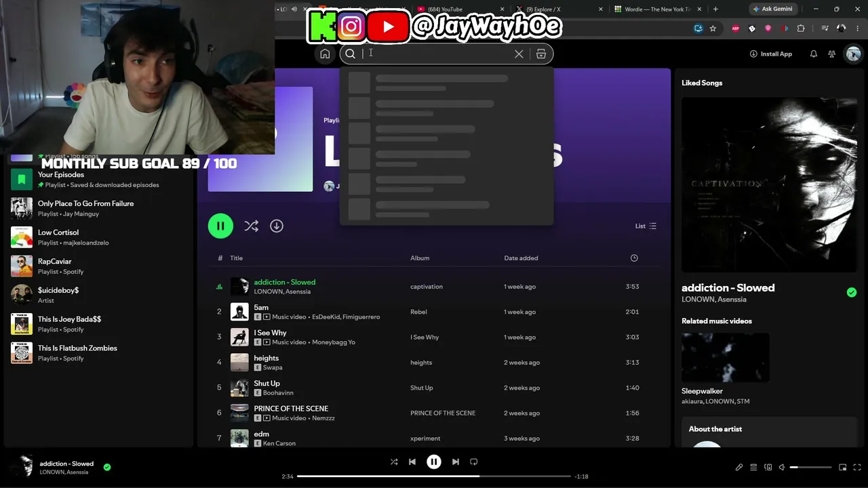Click the Install App button

[771, 54]
